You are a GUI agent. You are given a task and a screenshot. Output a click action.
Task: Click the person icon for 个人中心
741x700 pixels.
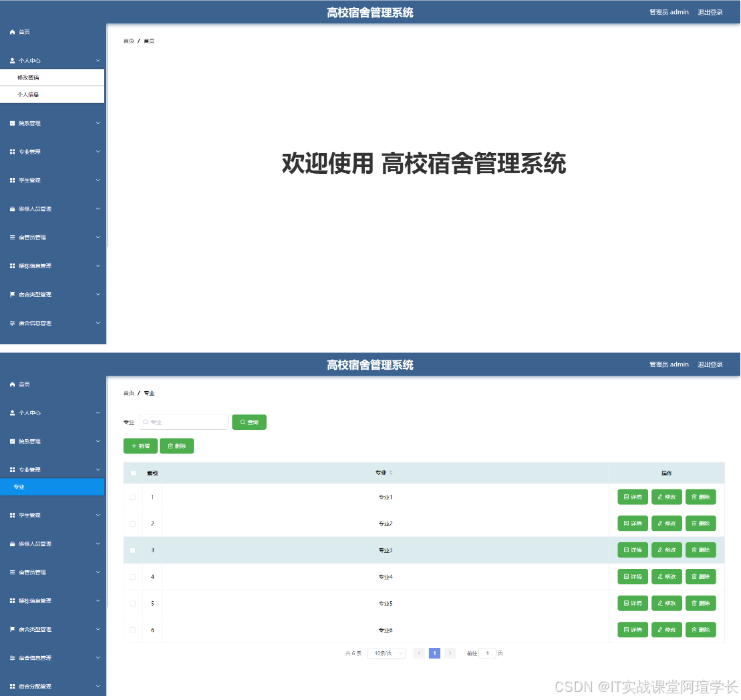(x=11, y=60)
